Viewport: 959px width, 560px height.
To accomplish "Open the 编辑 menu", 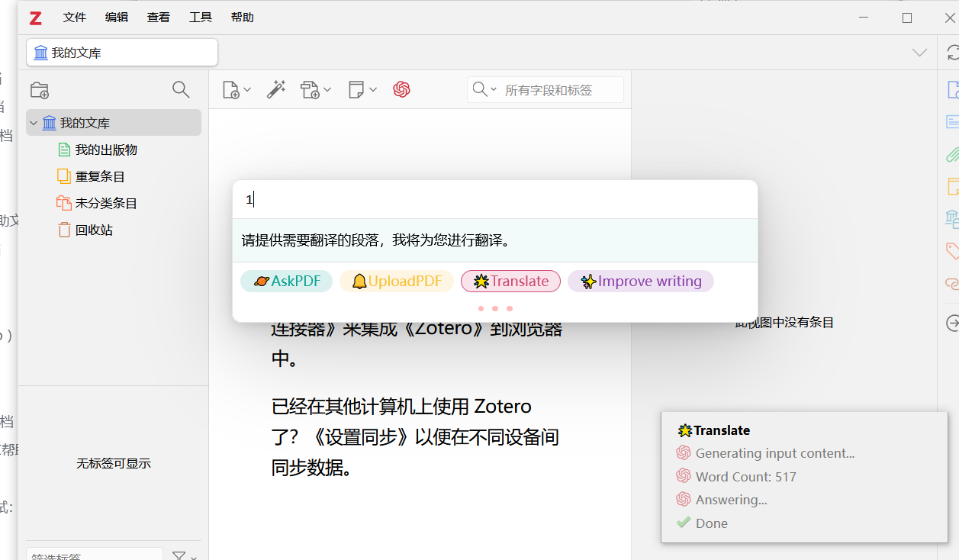I will (x=117, y=18).
